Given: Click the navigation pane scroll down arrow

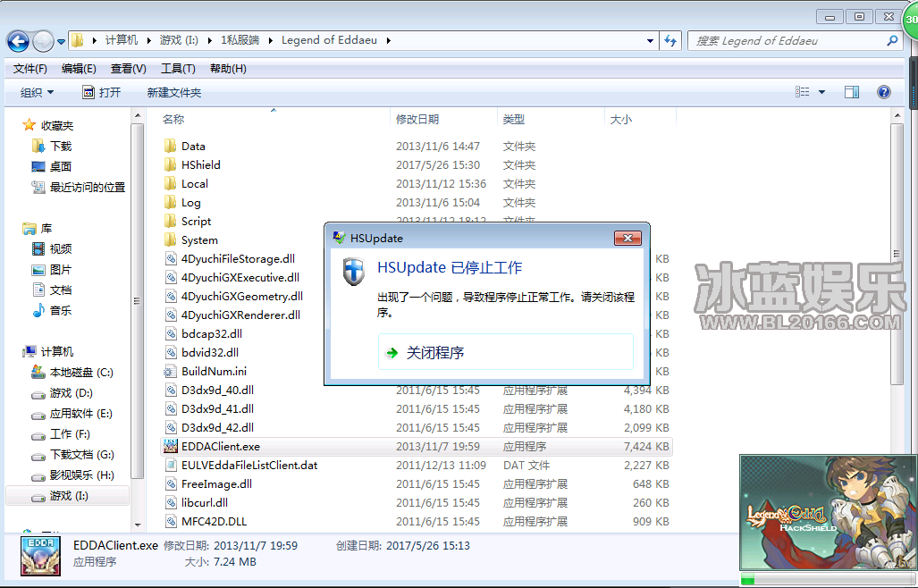Looking at the screenshot, I should [x=139, y=525].
